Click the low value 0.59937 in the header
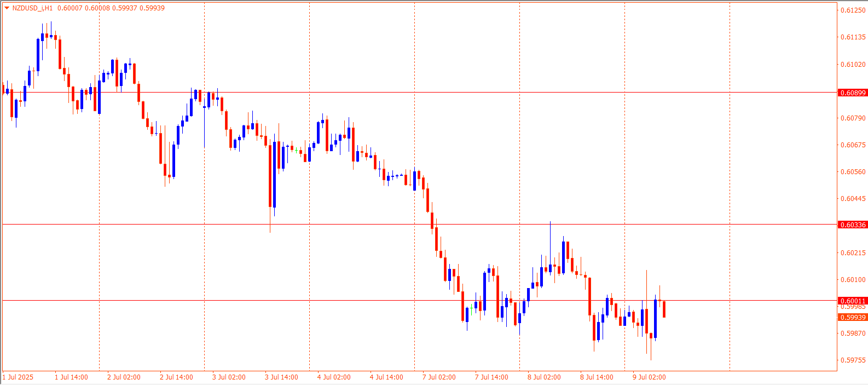868x385 pixels. pos(125,8)
